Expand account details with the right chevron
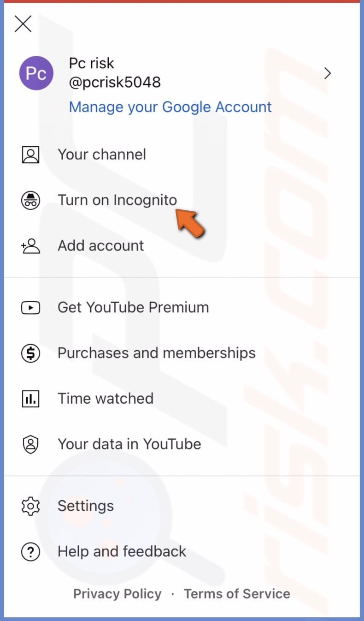Viewport: 364px width, 621px height. 327,73
